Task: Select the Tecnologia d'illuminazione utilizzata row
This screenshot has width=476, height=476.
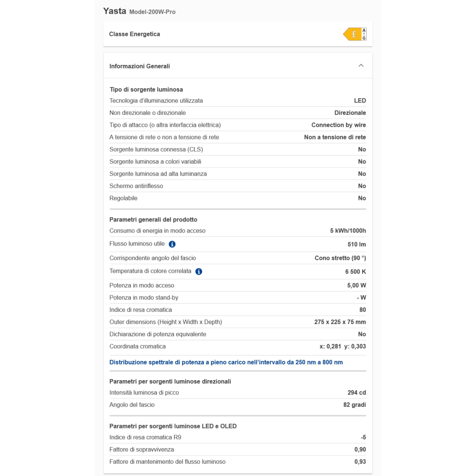Action: coord(238,101)
